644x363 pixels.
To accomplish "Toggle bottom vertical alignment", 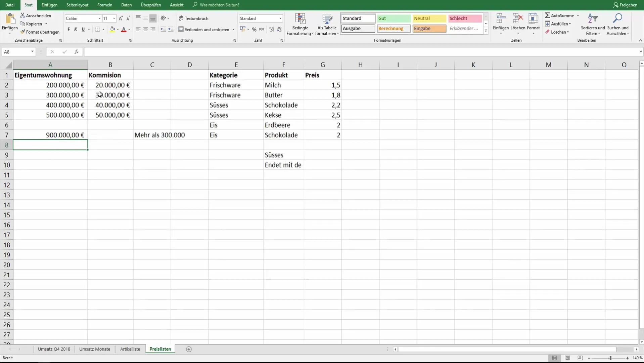I will pyautogui.click(x=153, y=18).
